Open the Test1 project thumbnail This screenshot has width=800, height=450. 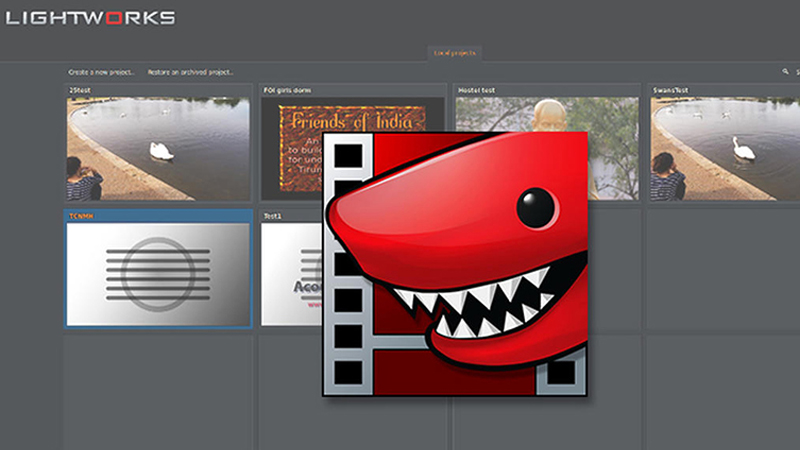291,273
